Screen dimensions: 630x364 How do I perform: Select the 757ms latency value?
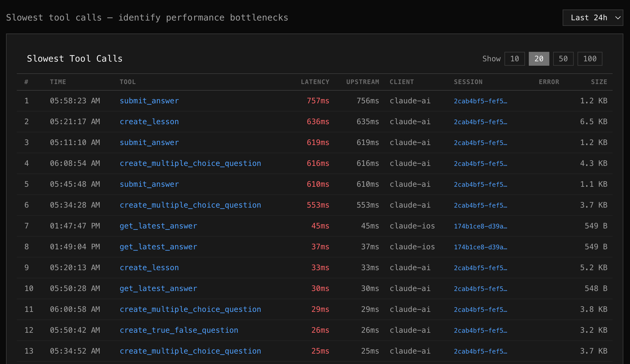pos(318,101)
